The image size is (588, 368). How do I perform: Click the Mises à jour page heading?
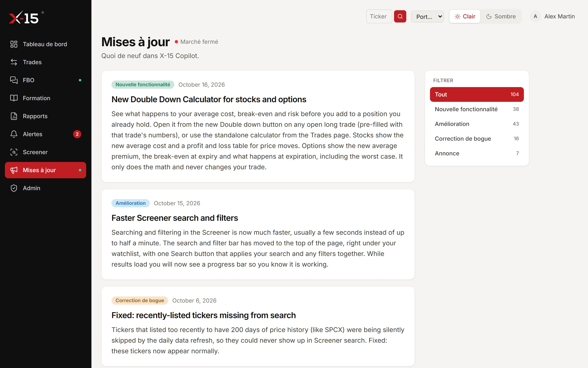pyautogui.click(x=135, y=42)
